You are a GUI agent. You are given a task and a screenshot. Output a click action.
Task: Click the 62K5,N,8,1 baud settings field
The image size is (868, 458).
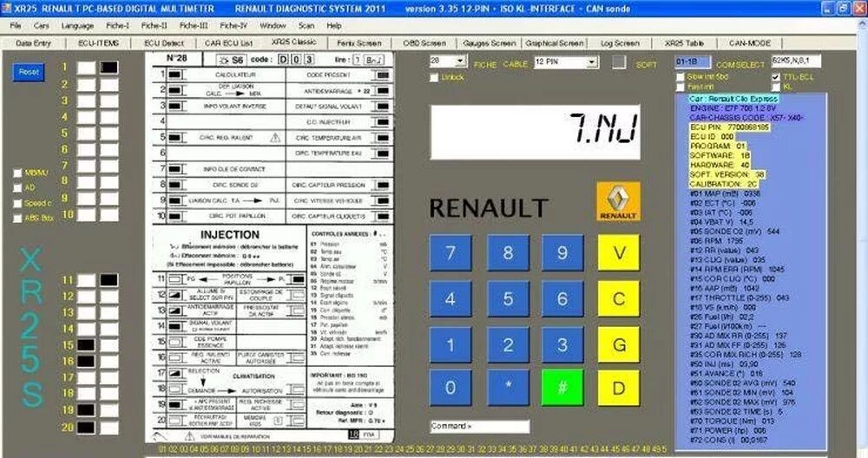point(796,61)
